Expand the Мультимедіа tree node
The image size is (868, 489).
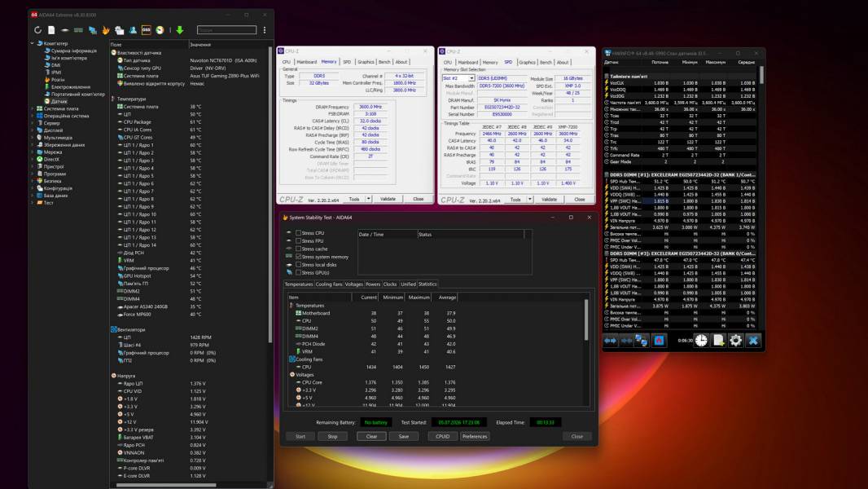(x=32, y=138)
